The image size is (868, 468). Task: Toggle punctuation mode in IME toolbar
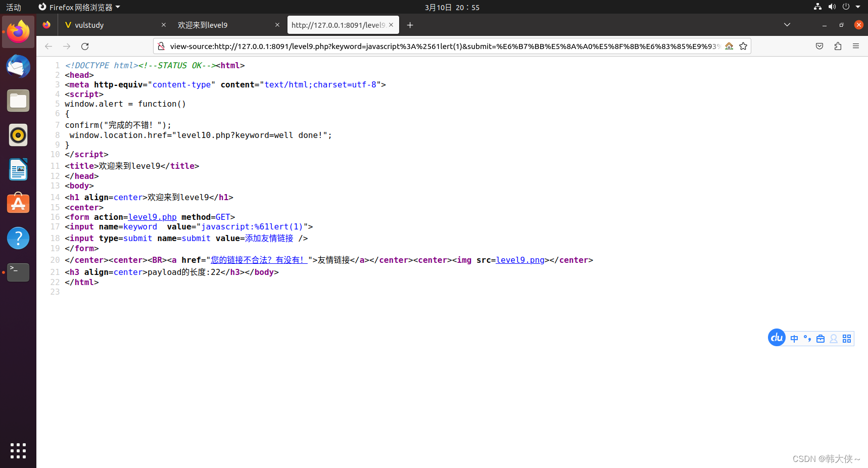pyautogui.click(x=807, y=339)
